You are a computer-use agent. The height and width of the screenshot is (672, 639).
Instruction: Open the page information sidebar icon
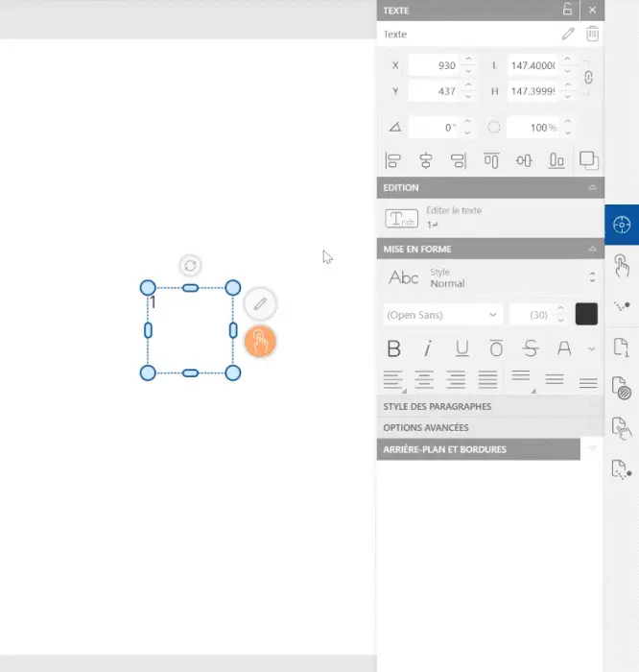(x=621, y=347)
